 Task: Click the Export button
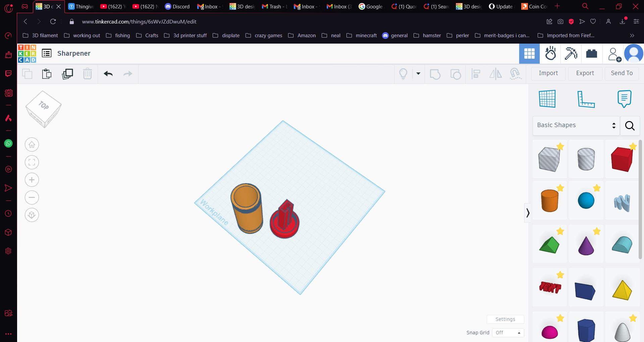click(585, 73)
